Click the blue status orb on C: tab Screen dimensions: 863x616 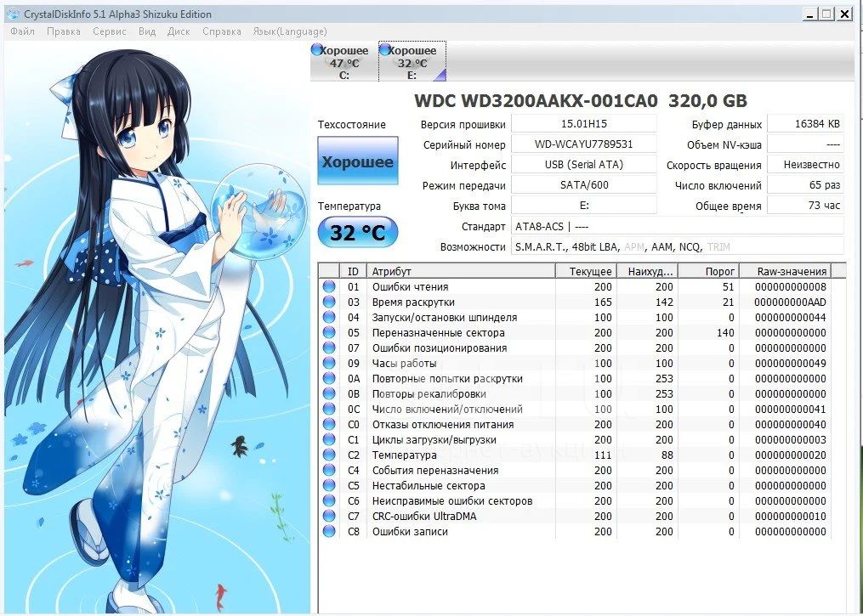(x=317, y=49)
